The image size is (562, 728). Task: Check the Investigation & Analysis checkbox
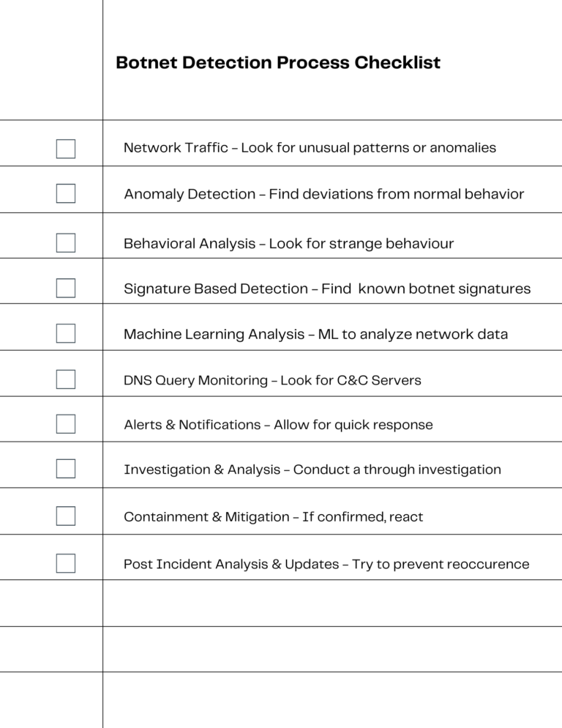pos(66,469)
